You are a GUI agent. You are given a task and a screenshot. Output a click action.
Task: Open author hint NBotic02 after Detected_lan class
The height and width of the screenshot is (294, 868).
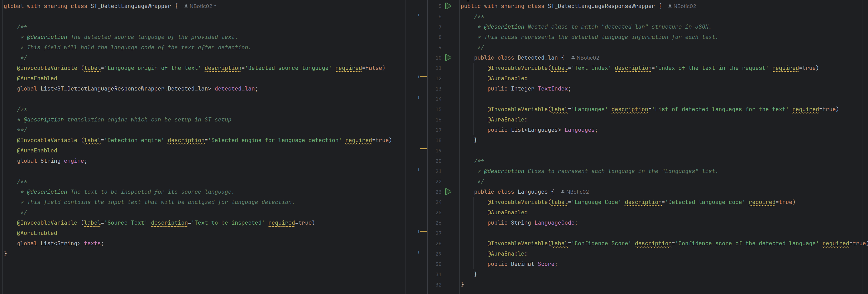point(585,58)
